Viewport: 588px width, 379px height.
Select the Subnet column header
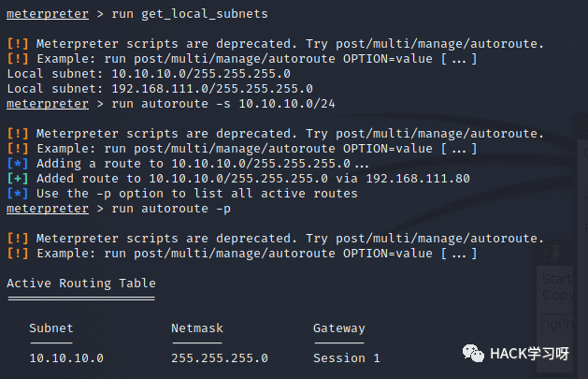click(51, 328)
